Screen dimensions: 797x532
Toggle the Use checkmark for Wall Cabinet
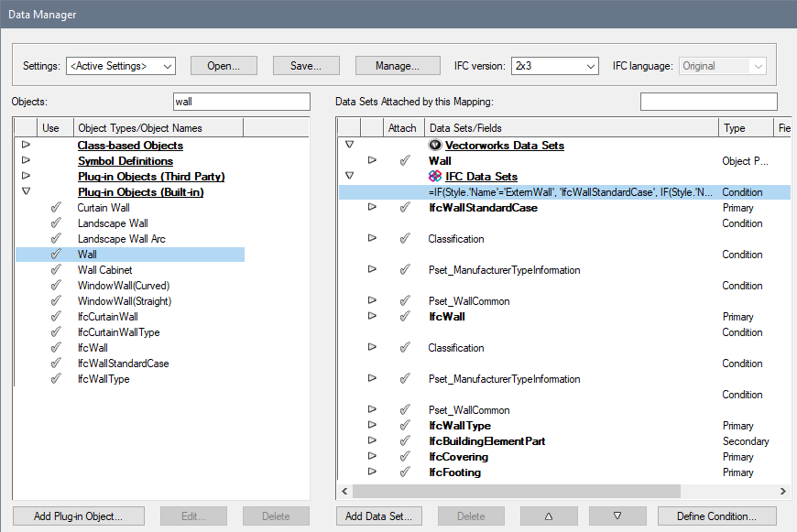tap(55, 270)
